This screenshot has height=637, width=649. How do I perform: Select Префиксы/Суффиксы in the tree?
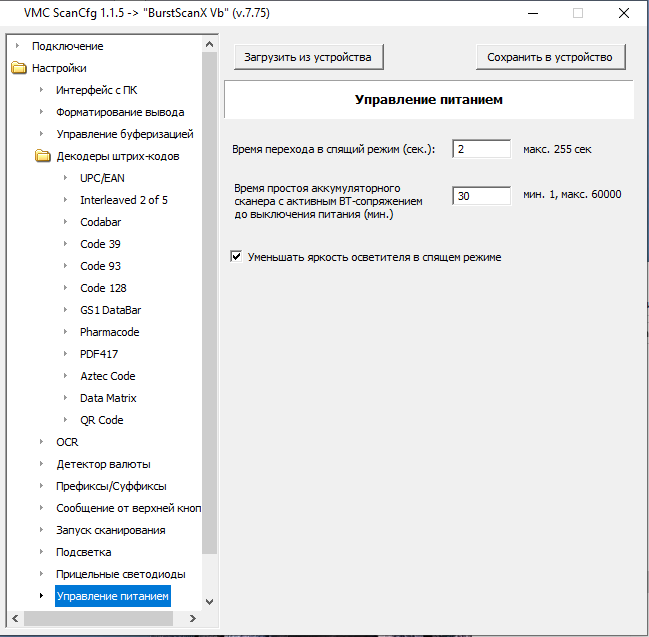coord(111,486)
